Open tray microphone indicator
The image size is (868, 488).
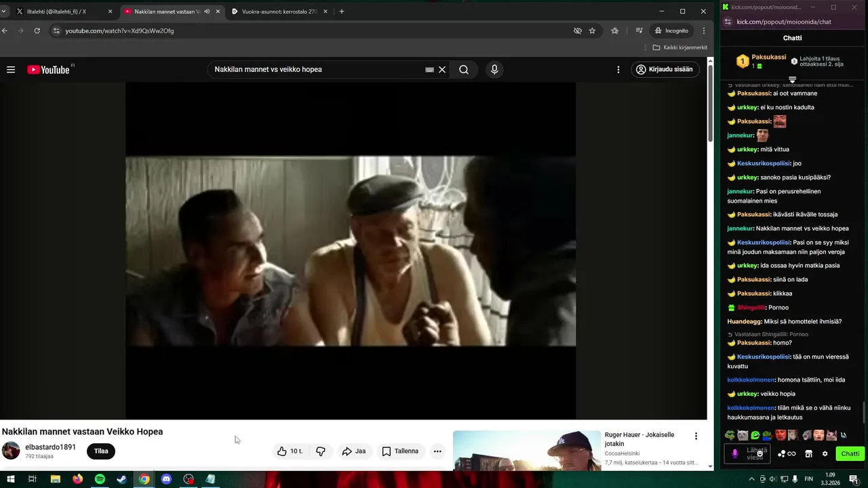pyautogui.click(x=795, y=479)
